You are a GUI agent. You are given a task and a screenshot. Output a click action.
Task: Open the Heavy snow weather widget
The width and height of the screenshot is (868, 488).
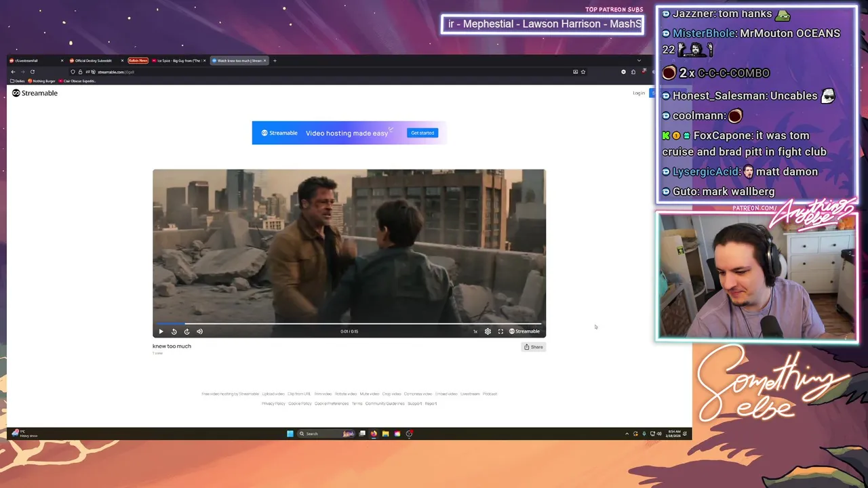[25, 434]
